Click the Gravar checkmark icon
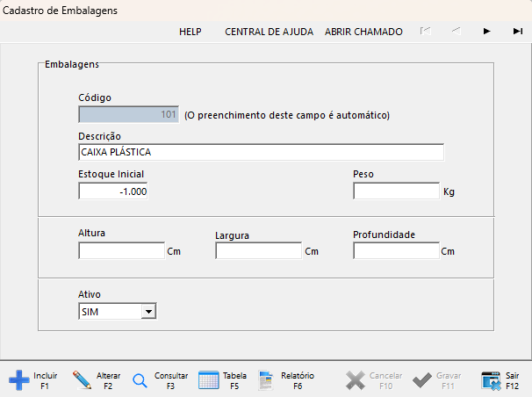The width and height of the screenshot is (532, 397). 422,380
